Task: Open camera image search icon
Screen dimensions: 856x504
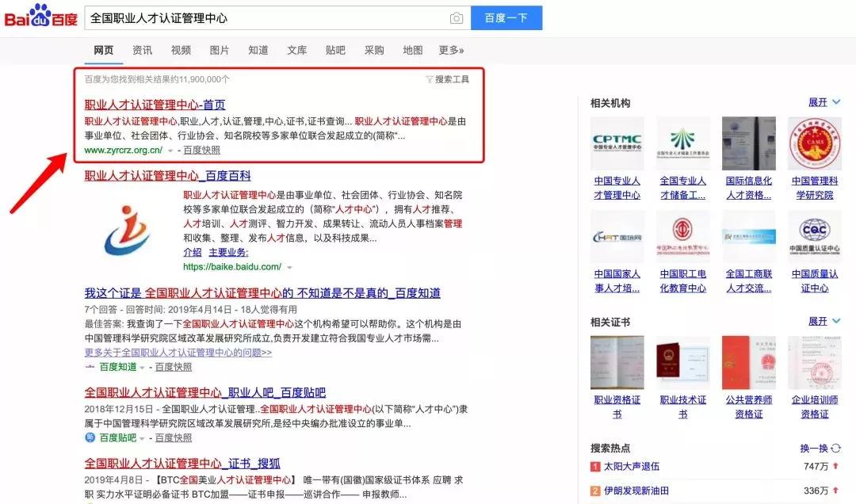Action: pos(457,18)
